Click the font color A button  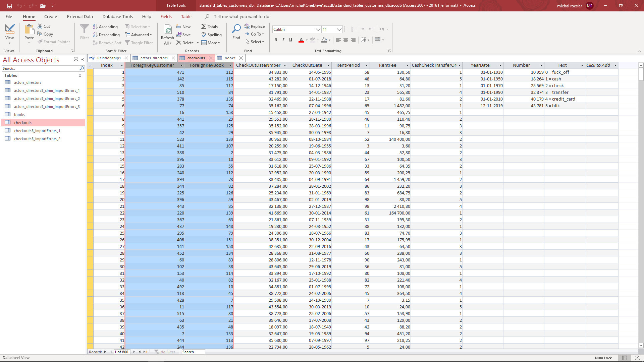pyautogui.click(x=301, y=40)
